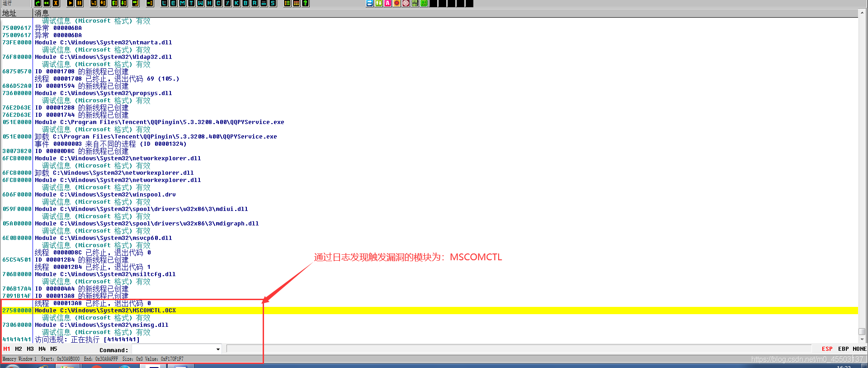The width and height of the screenshot is (868, 368).
Task: Open the Memory map with M icon
Action: (182, 3)
